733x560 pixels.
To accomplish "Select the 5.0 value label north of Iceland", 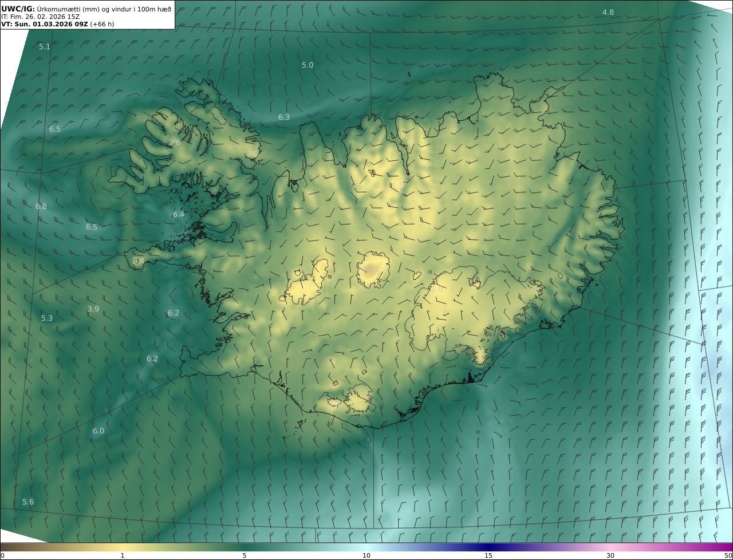I will tap(308, 65).
